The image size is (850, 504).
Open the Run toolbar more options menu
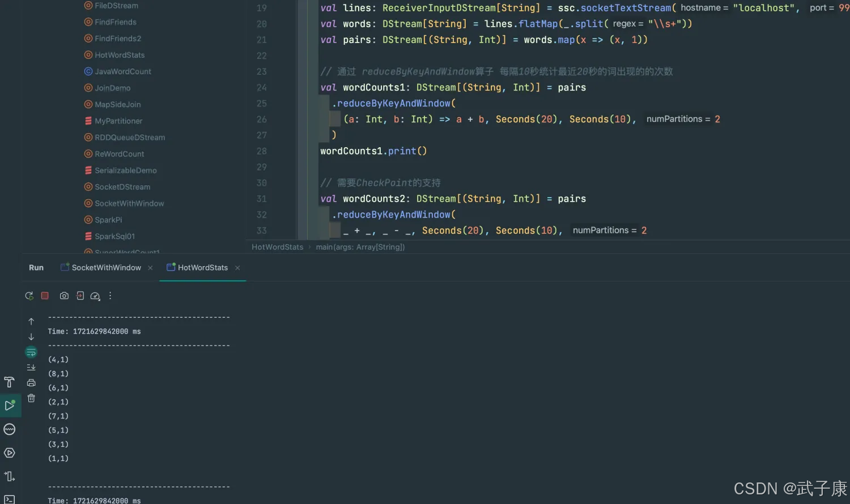110,296
